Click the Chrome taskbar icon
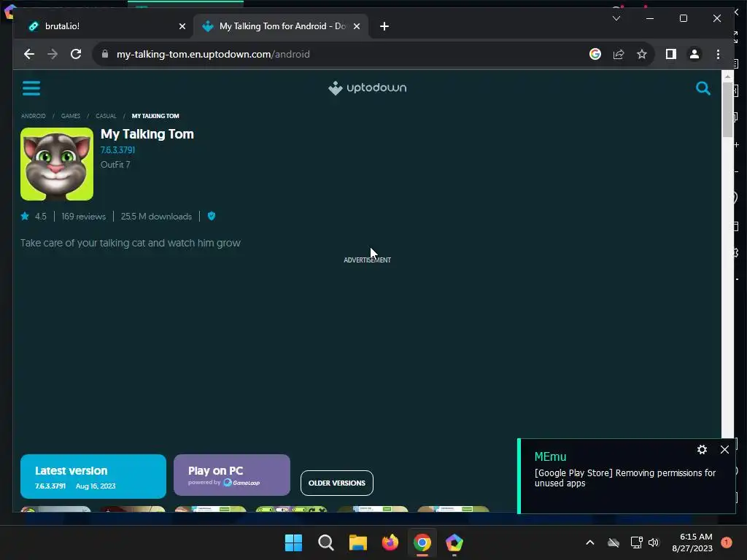The width and height of the screenshot is (747, 560). coord(422,542)
